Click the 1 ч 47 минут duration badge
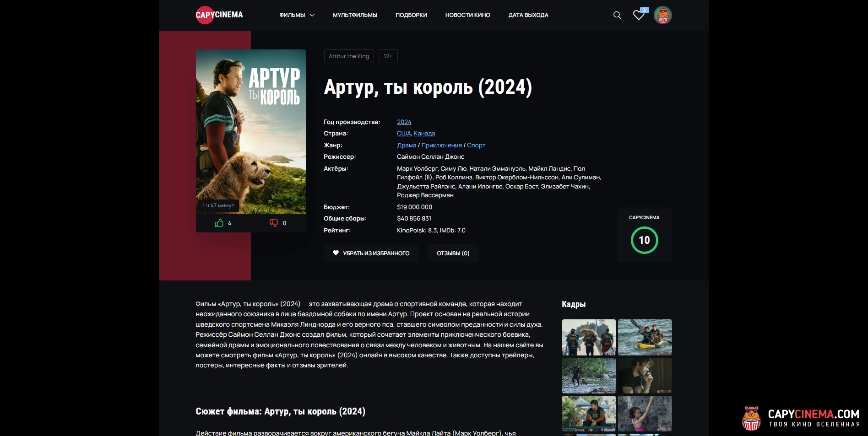The width and height of the screenshot is (868, 436). point(218,205)
